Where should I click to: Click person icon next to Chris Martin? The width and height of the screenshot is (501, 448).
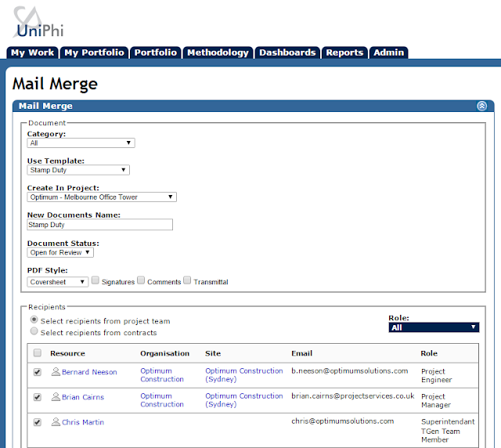pos(56,422)
